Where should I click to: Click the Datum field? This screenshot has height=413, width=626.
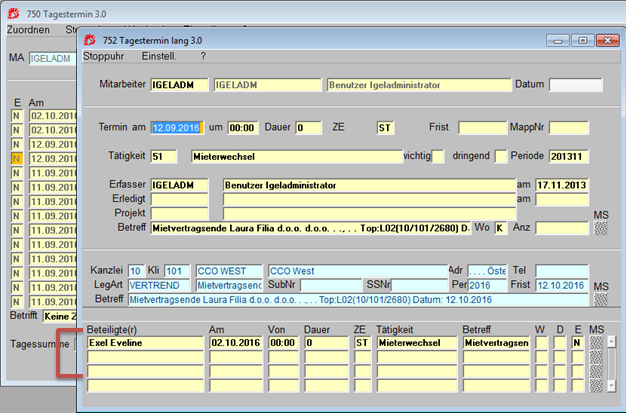576,85
